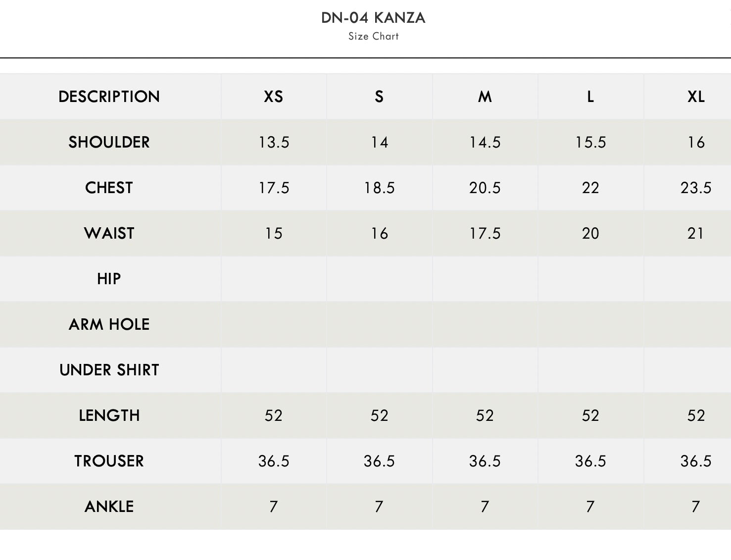Select the WAIST row label
The width and height of the screenshot is (731, 560).
[x=109, y=233]
